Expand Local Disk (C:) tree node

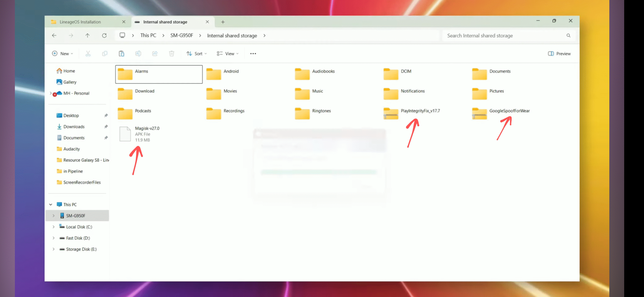point(53,227)
